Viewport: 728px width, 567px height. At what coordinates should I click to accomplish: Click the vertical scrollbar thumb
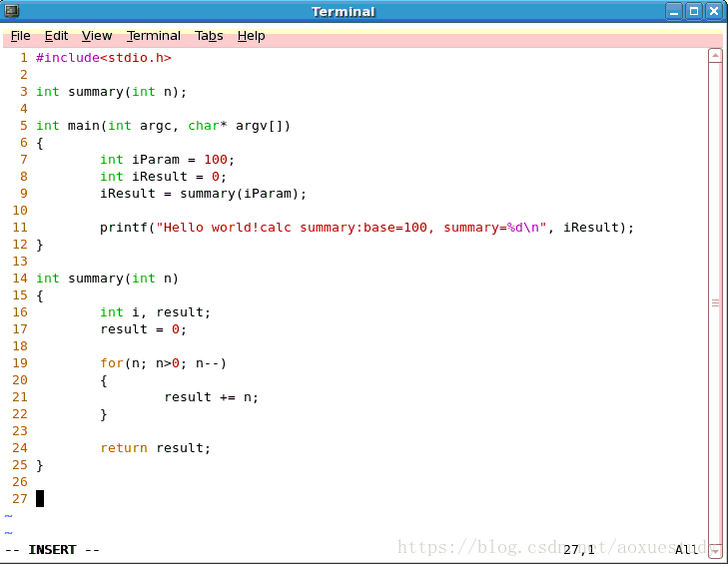[715, 303]
